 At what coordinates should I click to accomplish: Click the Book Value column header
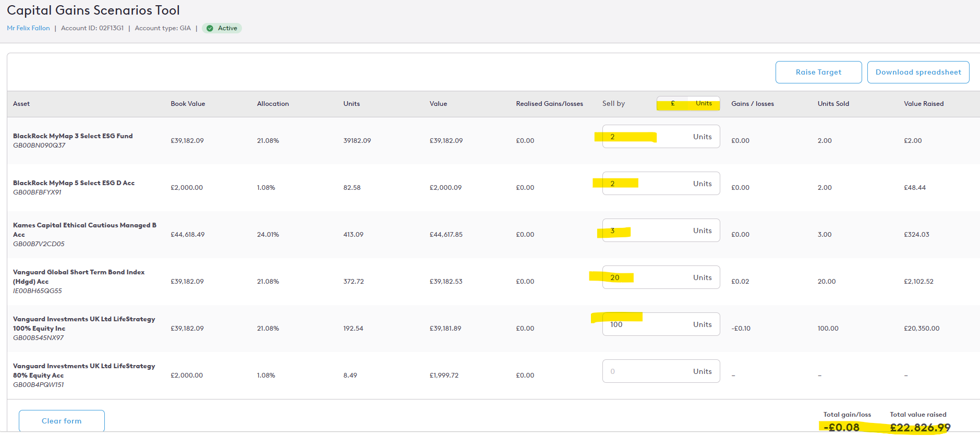[x=188, y=104]
